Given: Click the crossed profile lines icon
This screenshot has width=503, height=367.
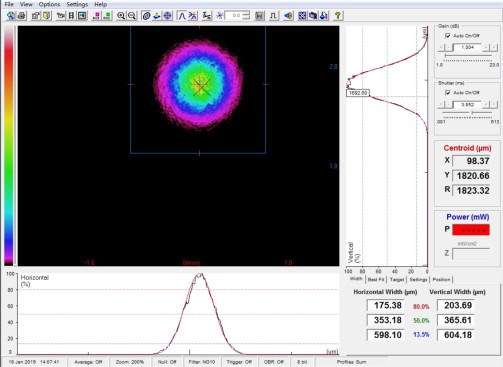Looking at the screenshot, I should tap(192, 15).
